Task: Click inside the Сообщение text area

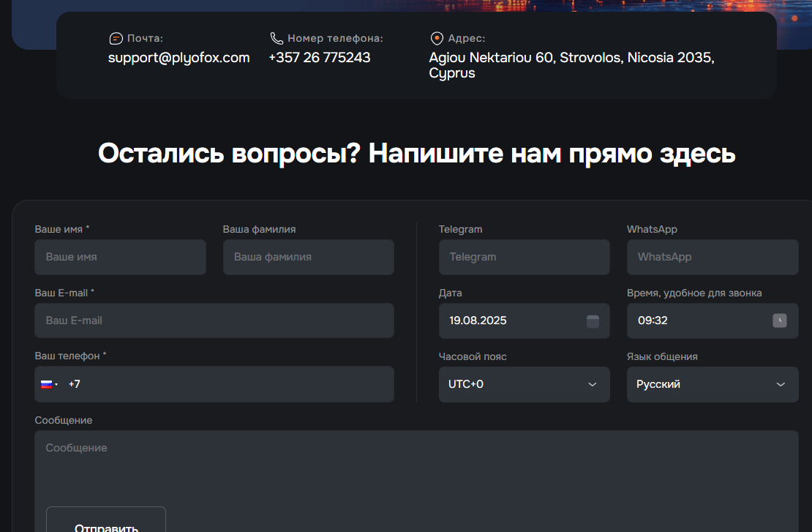Action: [x=416, y=468]
